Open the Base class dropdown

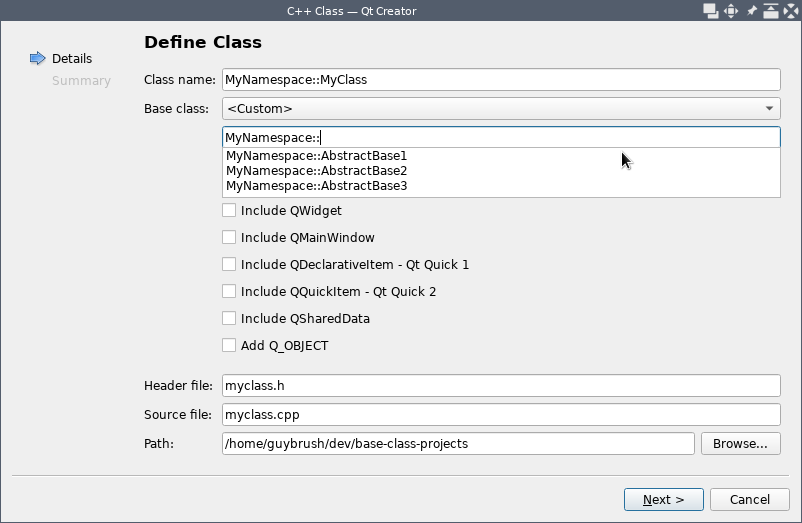[x=500, y=109]
